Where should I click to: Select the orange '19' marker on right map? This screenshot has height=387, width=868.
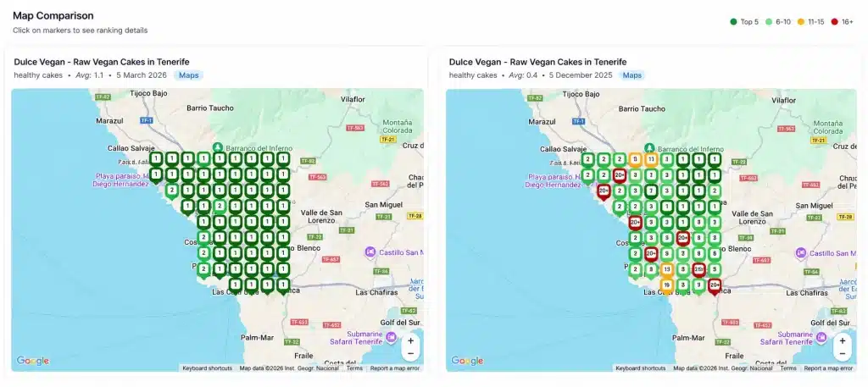click(x=667, y=286)
